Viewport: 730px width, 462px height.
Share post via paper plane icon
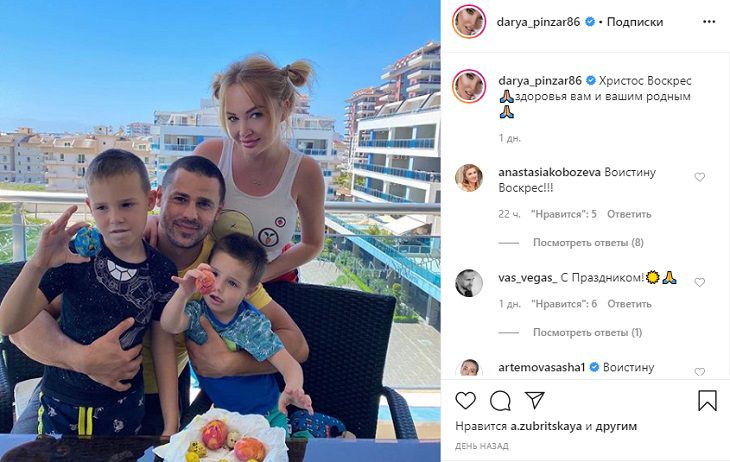tap(534, 400)
